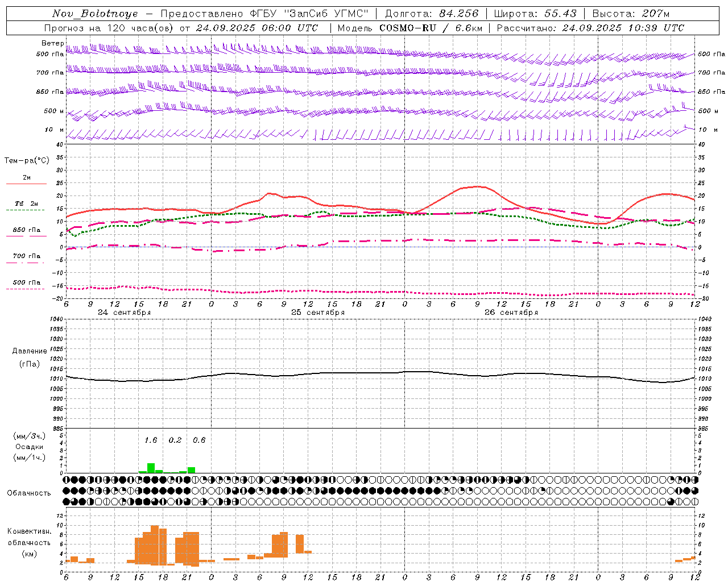Click the 'Ветер' wind section label
Viewport: 728px width, 582px height.
point(52,43)
